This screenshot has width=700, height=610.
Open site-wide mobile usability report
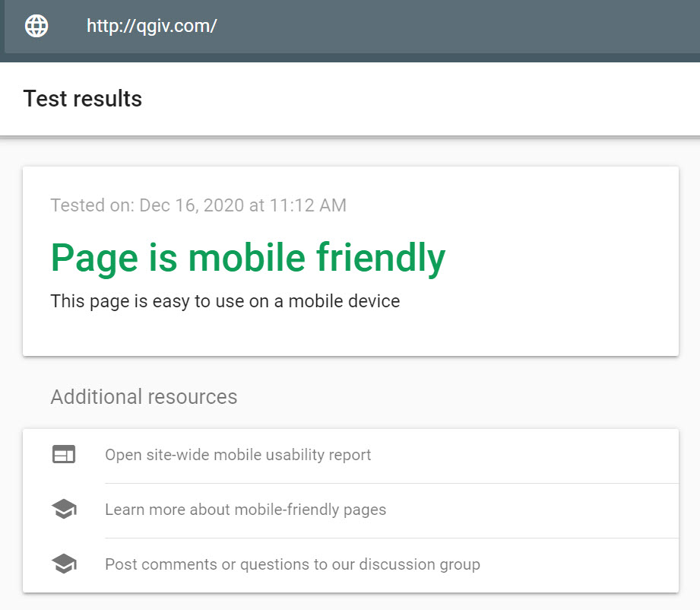click(x=238, y=455)
